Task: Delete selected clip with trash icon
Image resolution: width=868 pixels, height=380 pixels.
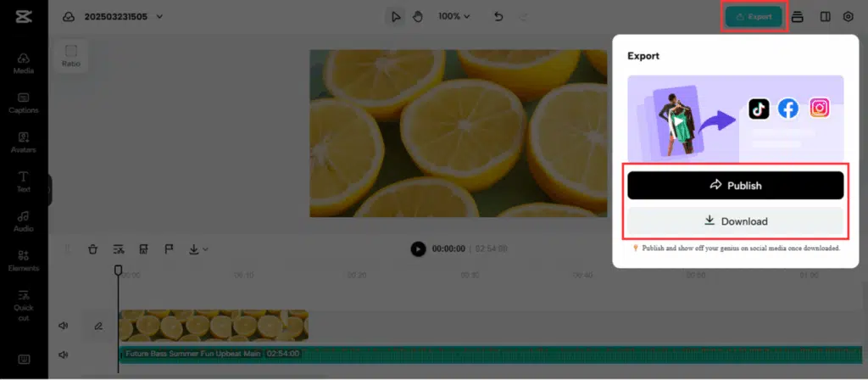Action: pyautogui.click(x=93, y=249)
